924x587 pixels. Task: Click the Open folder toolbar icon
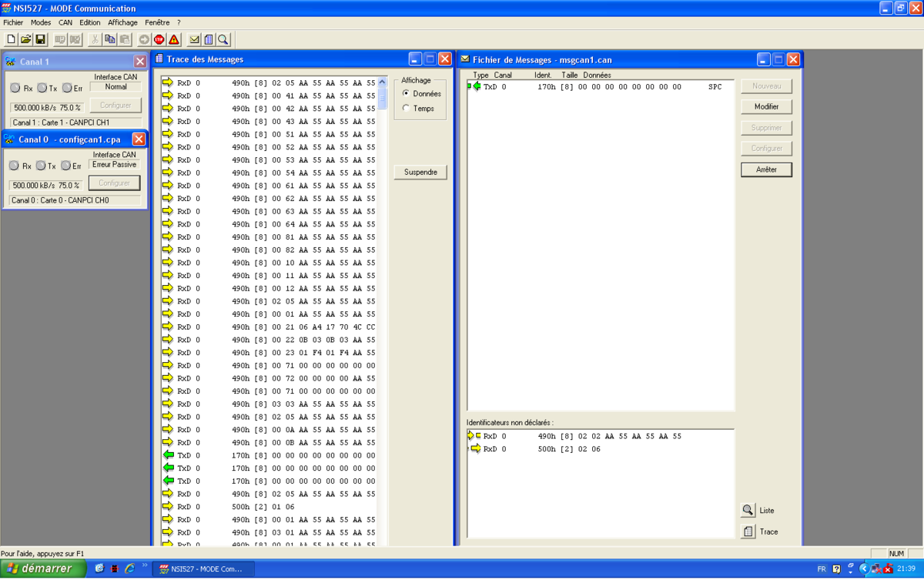(25, 39)
